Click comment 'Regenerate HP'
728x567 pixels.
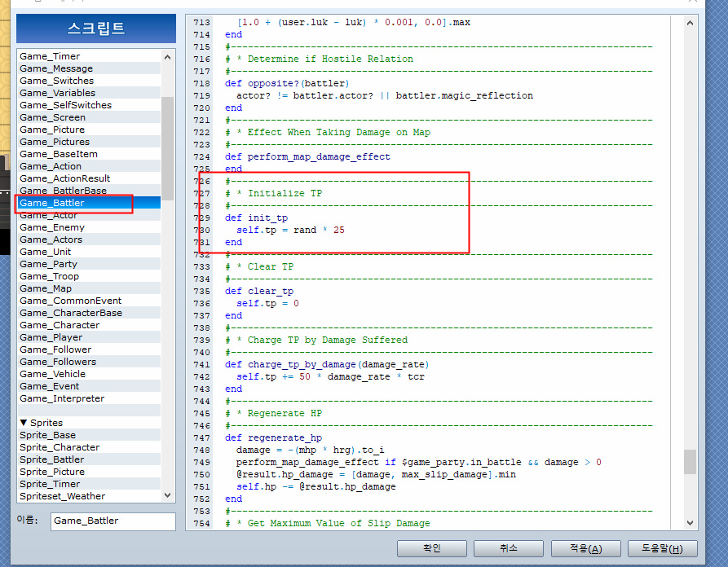pos(285,413)
